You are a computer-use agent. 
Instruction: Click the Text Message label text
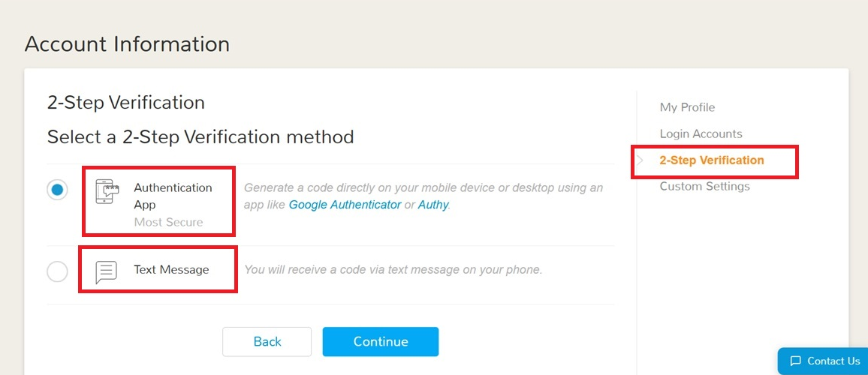coord(172,270)
